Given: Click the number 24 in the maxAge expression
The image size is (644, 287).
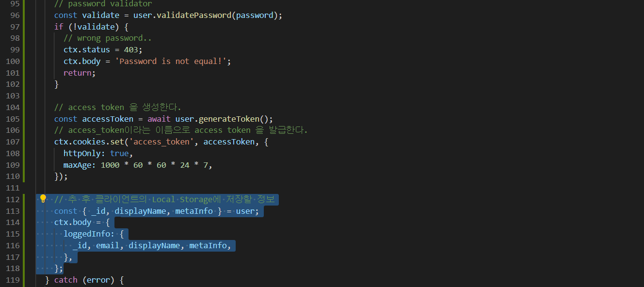Looking at the screenshot, I should [185, 165].
